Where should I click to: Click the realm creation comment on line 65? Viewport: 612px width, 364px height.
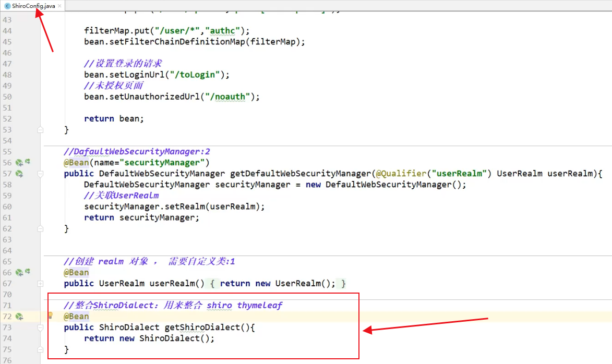[x=150, y=262]
